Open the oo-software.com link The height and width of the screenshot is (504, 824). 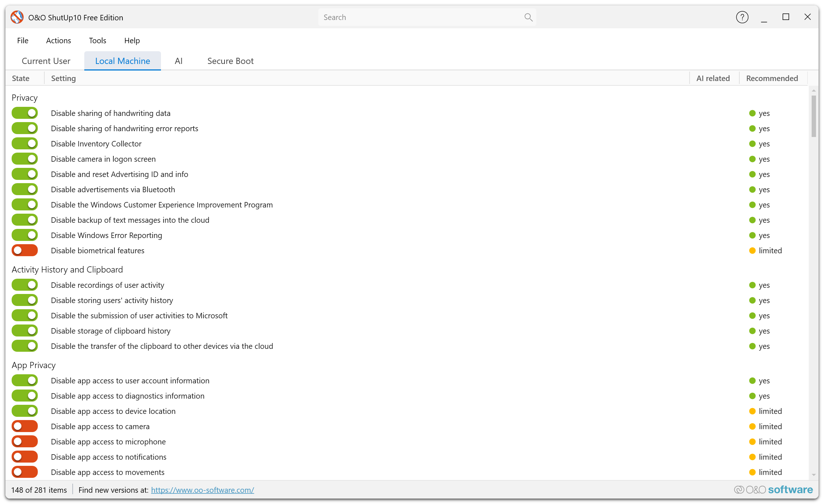click(x=202, y=490)
